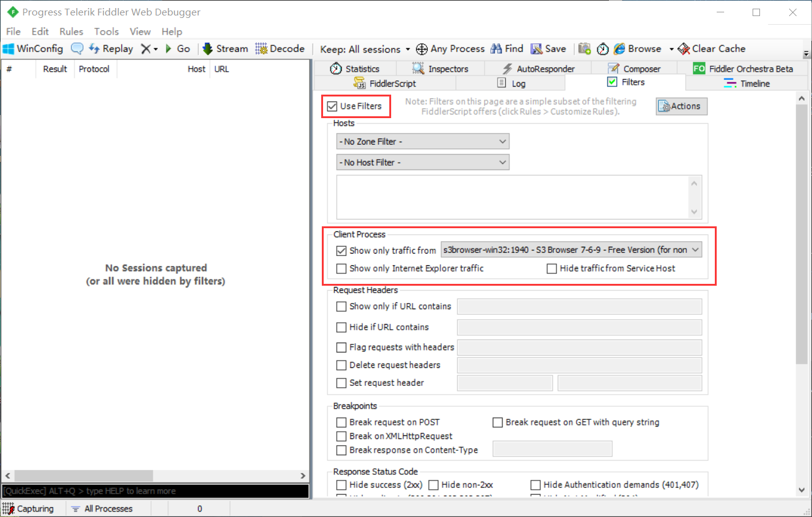Viewport: 812px width, 517px height.
Task: Open the Keep: All sessions dropdown
Action: coord(365,49)
